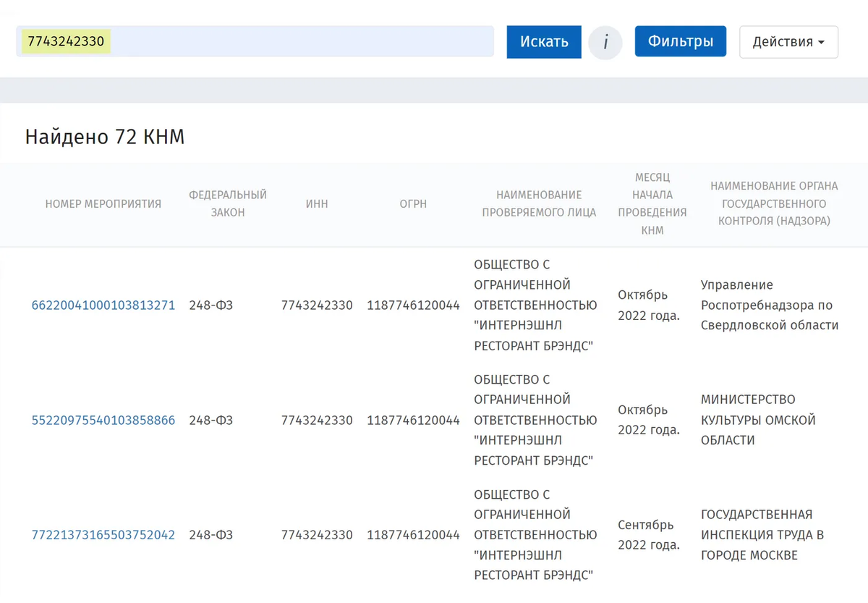Click the МИНИСТЕРСТВО КУЛЬТУРЫ ОМСКОЙ ОБЛАСТИ cell
The image size is (868, 603).
(x=758, y=420)
